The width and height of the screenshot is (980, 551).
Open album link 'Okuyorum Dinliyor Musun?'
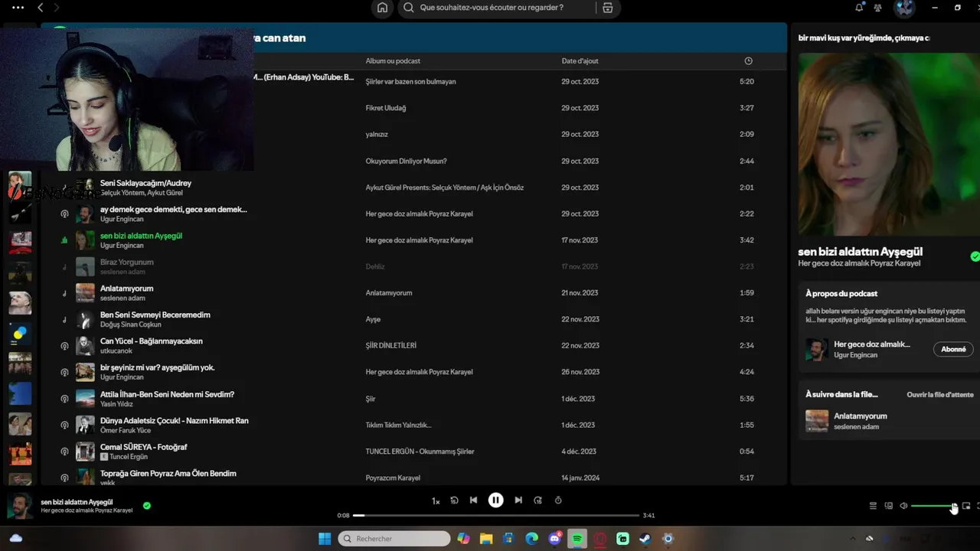point(406,161)
